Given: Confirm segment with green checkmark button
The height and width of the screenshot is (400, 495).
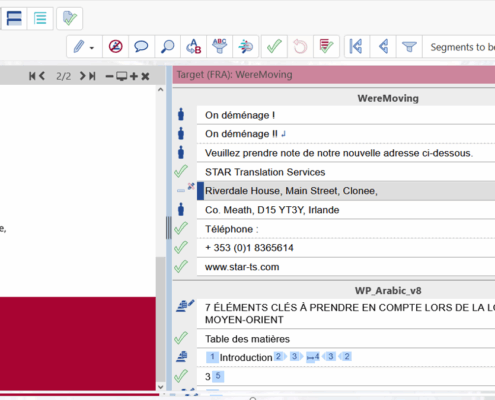Looking at the screenshot, I should (274, 46).
